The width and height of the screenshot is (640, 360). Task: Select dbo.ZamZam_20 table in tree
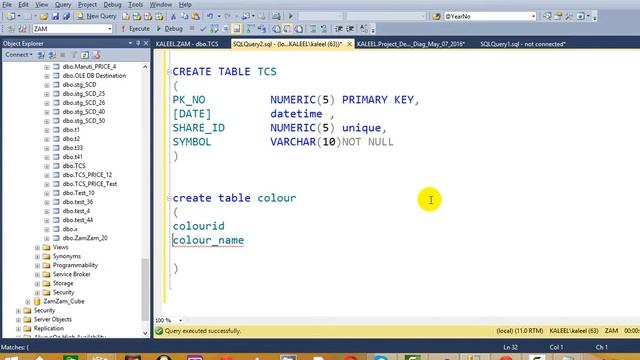click(x=85, y=238)
